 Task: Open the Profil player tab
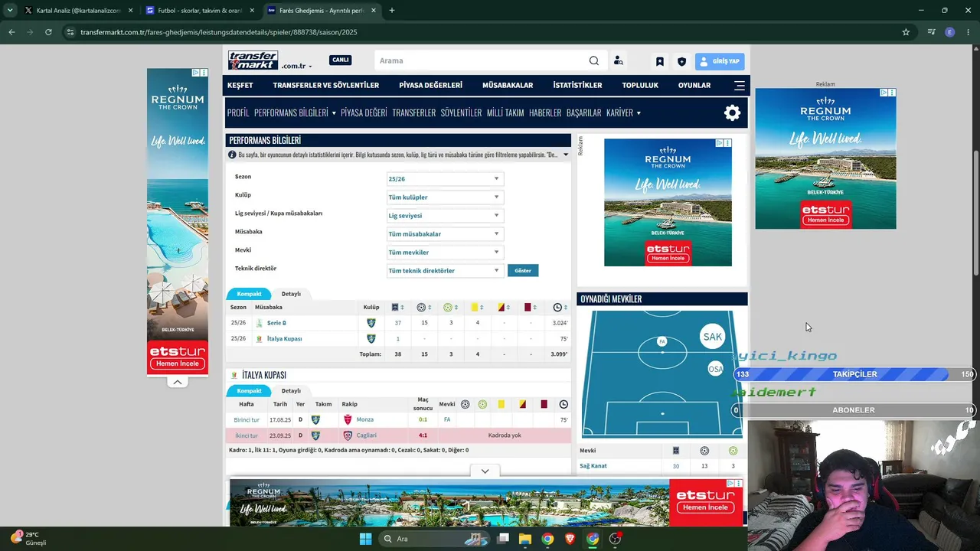click(238, 113)
